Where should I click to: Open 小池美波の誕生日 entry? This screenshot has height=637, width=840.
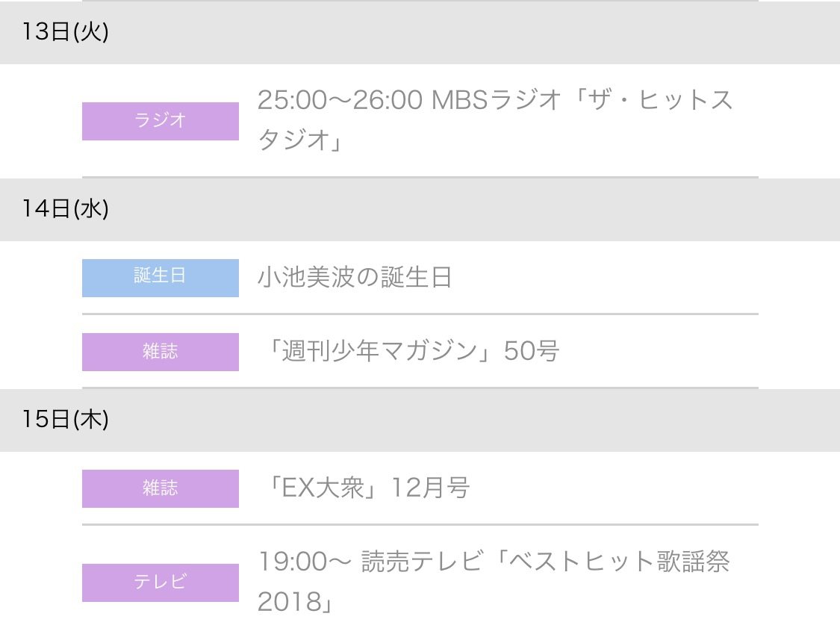[355, 278]
